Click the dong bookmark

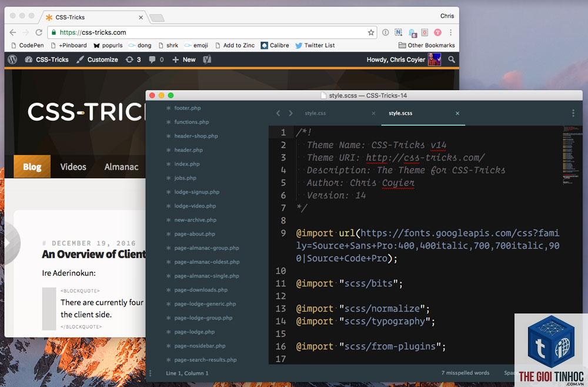[140, 45]
